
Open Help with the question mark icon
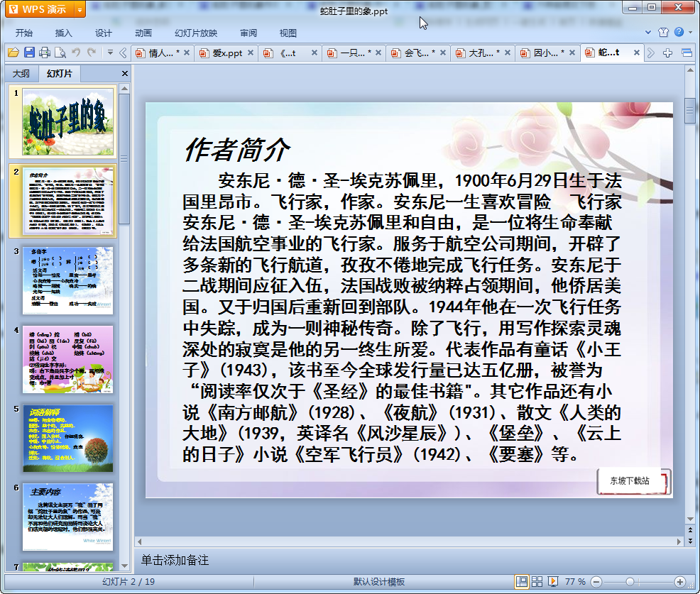[679, 32]
